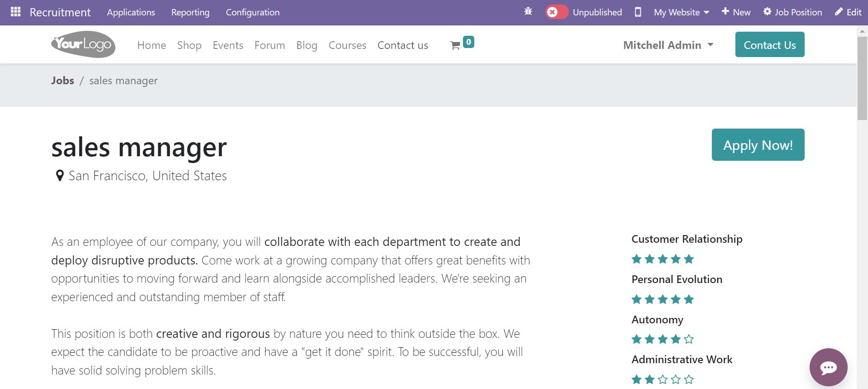Screen dimensions: 868x389
Task: Click the debug bug icon
Action: pyautogui.click(x=528, y=12)
